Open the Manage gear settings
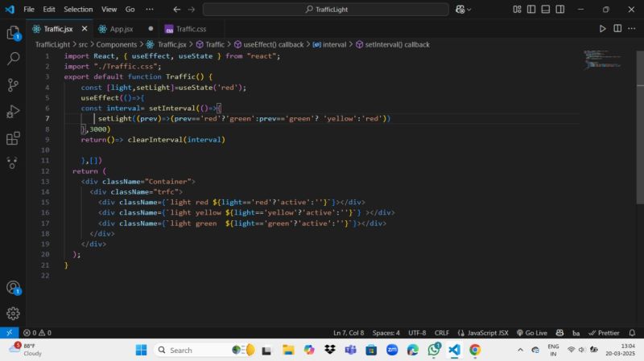Viewport: 644px width, 361px height. click(13, 314)
